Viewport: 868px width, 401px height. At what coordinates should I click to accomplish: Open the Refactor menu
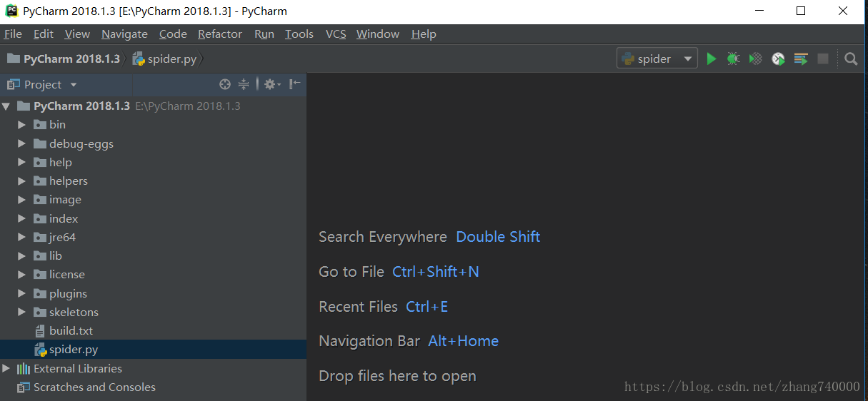[x=220, y=34]
